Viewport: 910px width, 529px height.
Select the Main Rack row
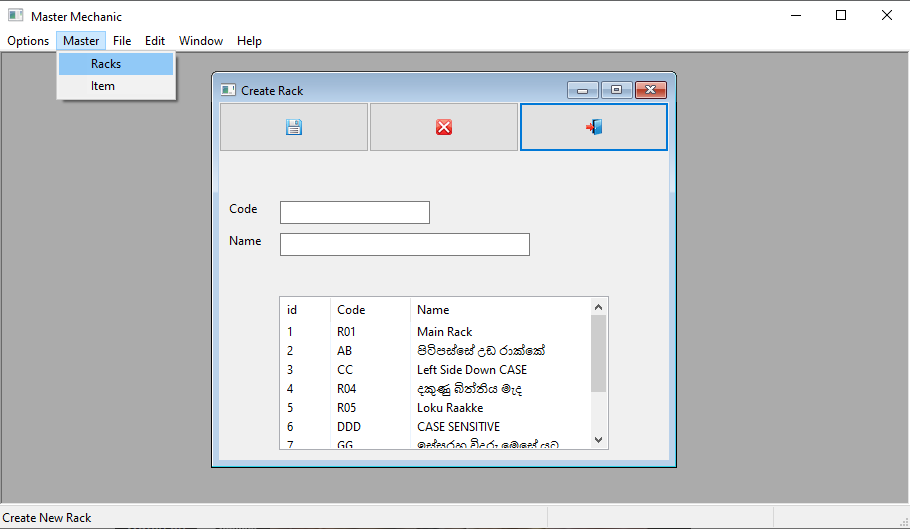click(436, 332)
